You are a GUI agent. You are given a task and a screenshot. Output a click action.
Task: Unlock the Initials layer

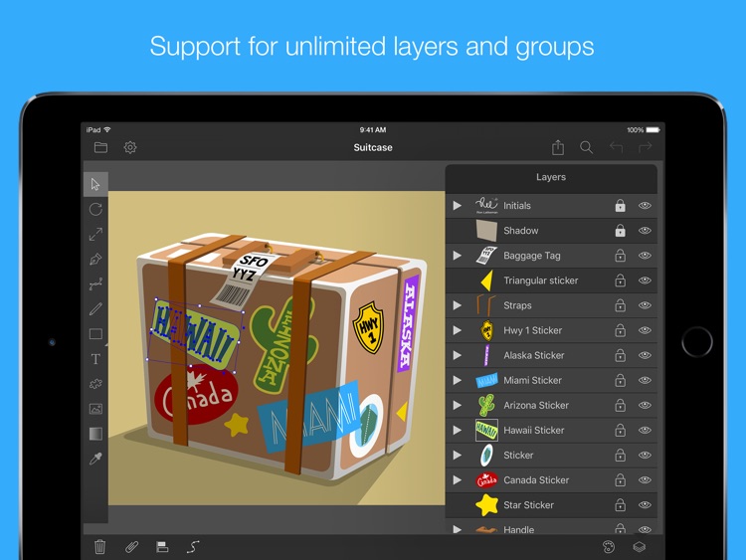620,206
